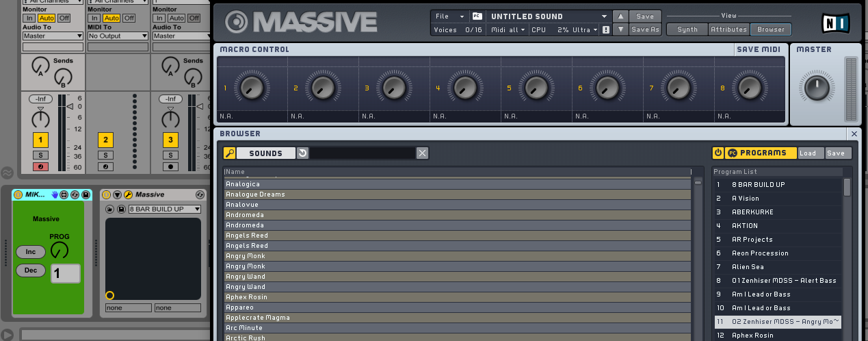This screenshot has height=341, width=868.
Task: Load the next sound with the down arrow
Action: 620,29
